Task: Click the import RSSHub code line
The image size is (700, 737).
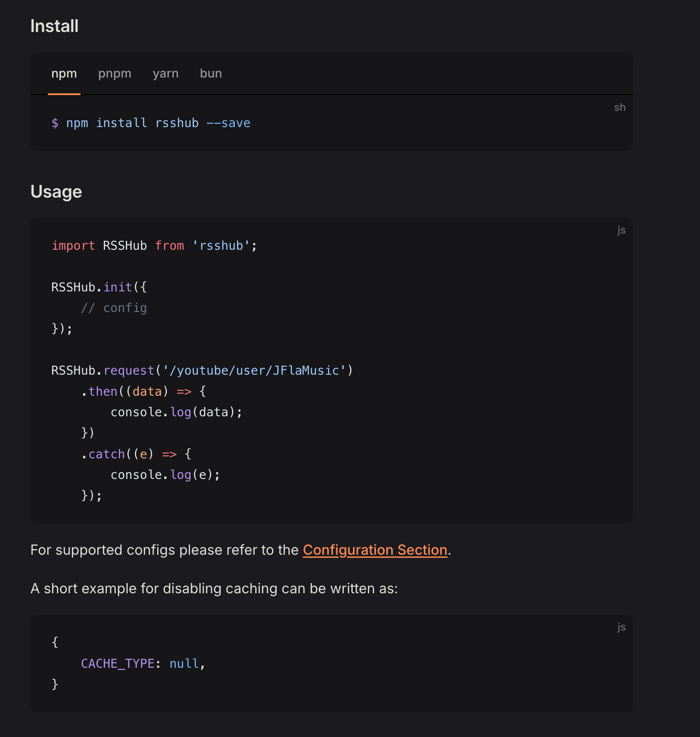Action: [154, 246]
